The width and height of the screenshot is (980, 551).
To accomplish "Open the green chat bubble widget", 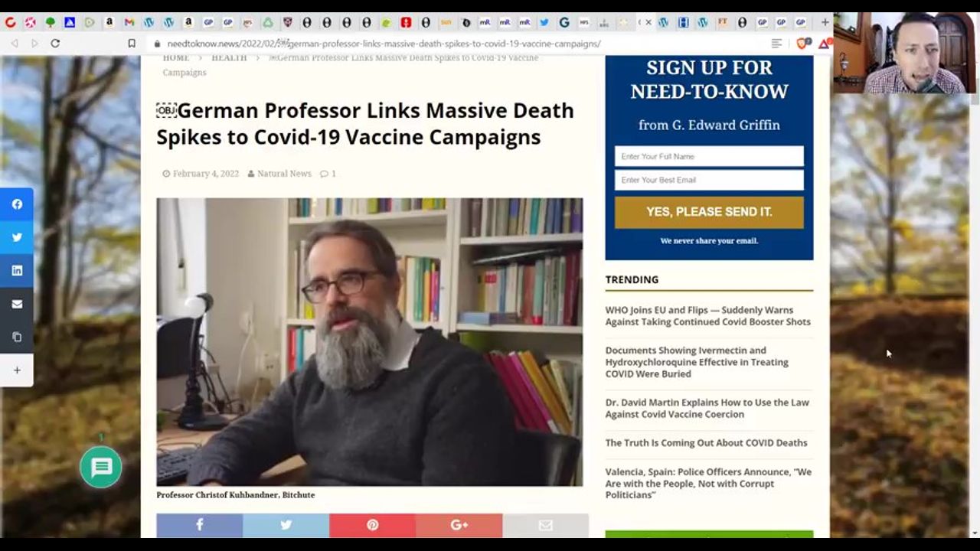I will coord(101,468).
